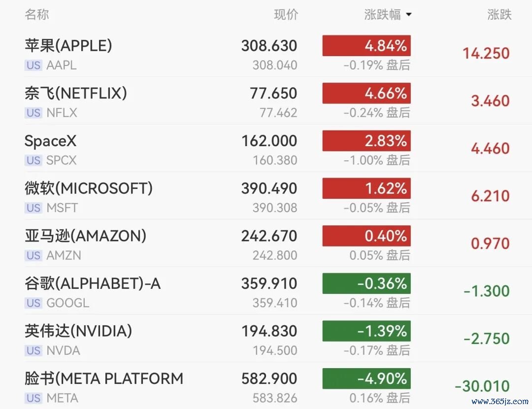Click the US market badge beside SPCX
Screen dimensions: 532x409
tap(33, 160)
